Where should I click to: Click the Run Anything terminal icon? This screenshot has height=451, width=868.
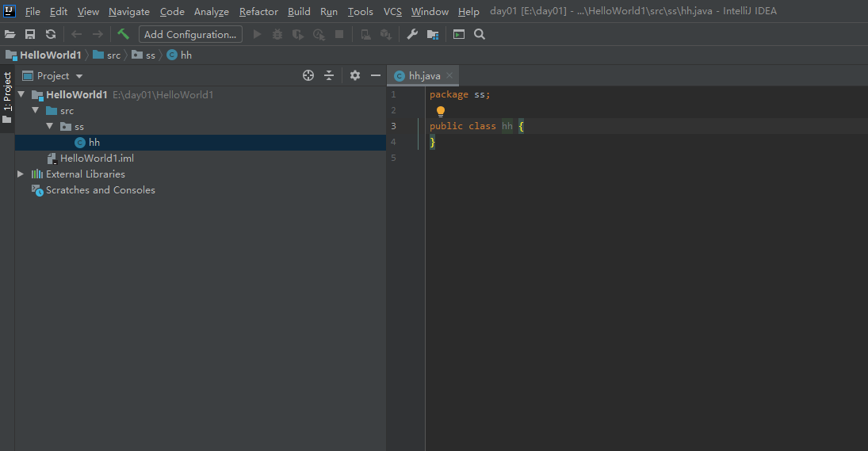tap(459, 34)
